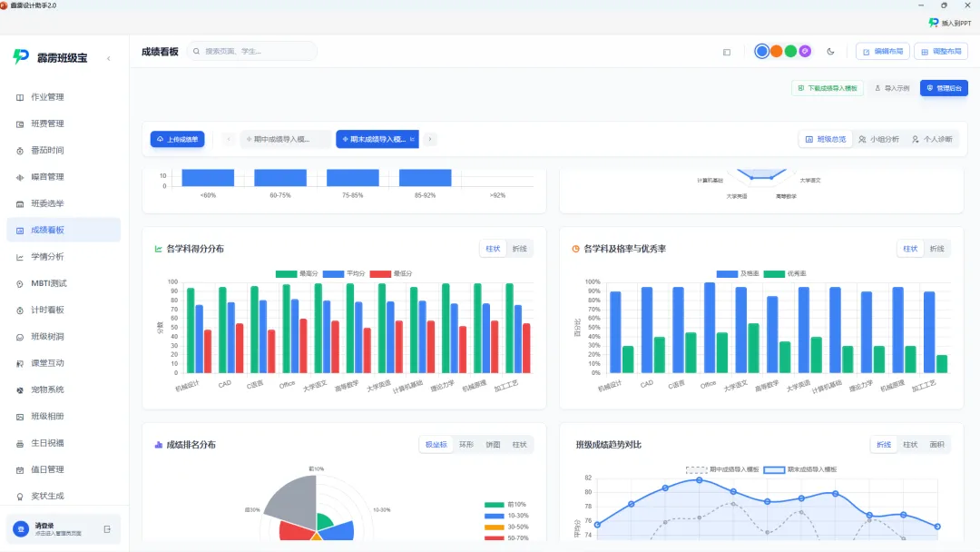The image size is (980, 552).
Task: Toggle dark mode moon icon
Action: (830, 51)
